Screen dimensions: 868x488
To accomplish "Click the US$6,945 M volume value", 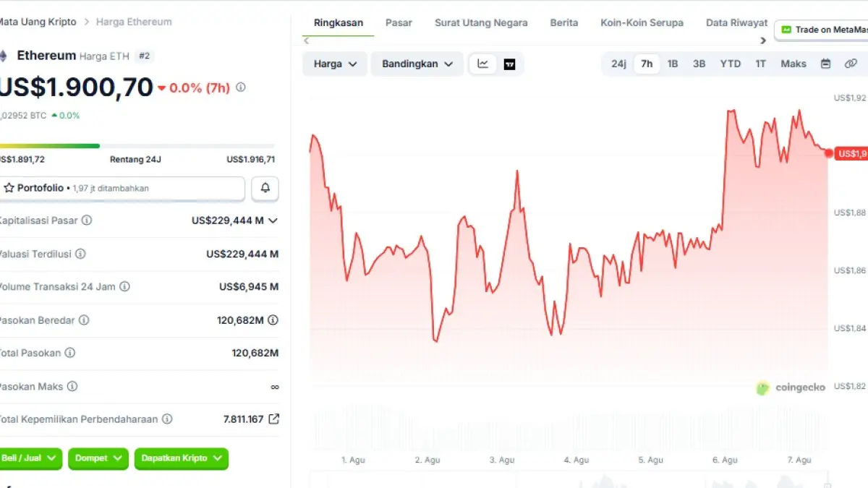I will (x=249, y=286).
